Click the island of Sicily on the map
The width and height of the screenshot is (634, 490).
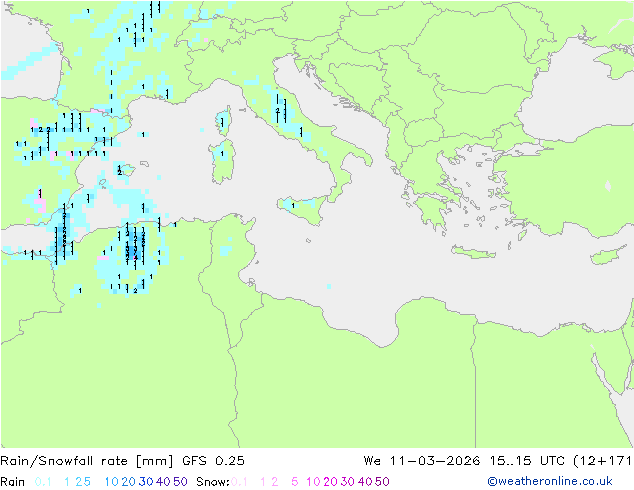(x=304, y=208)
